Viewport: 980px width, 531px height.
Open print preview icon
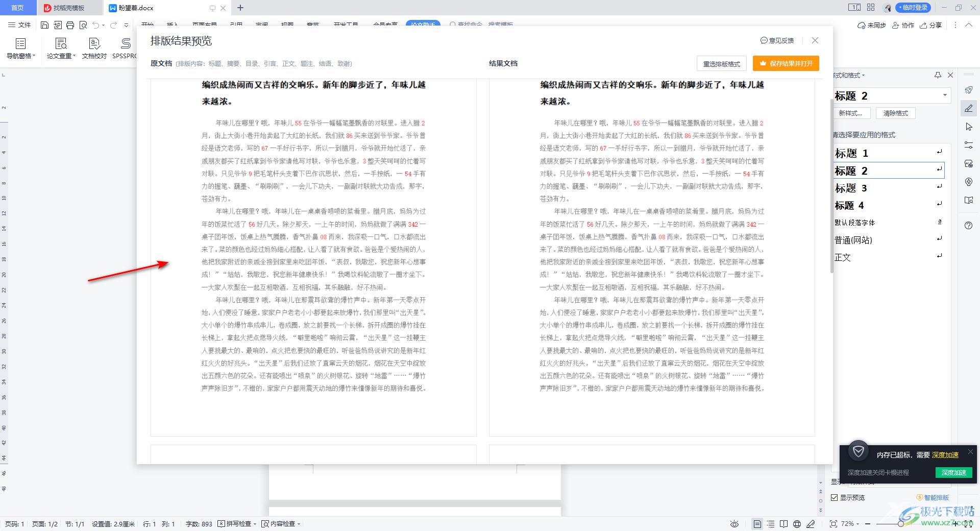tap(83, 25)
